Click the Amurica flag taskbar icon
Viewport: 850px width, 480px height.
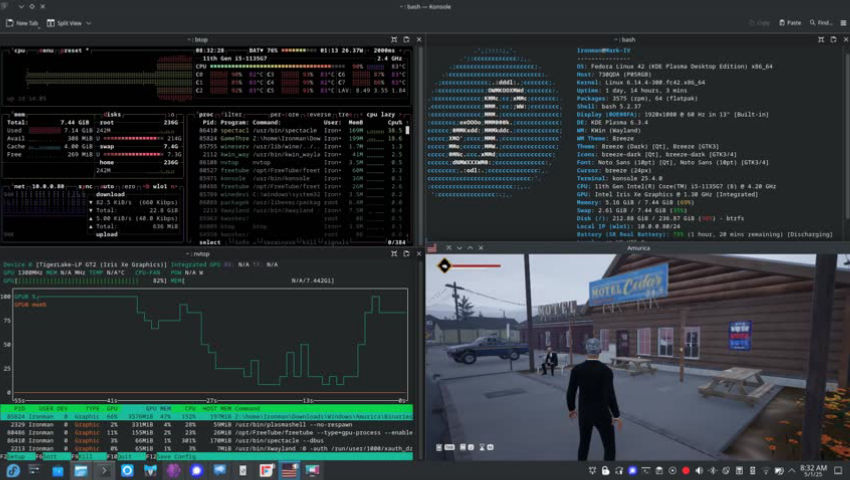tap(289, 471)
